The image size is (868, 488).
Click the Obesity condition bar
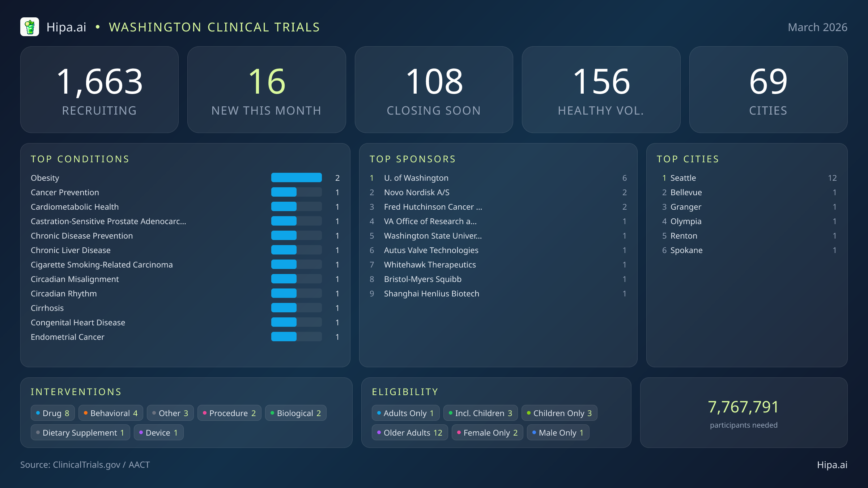(296, 178)
